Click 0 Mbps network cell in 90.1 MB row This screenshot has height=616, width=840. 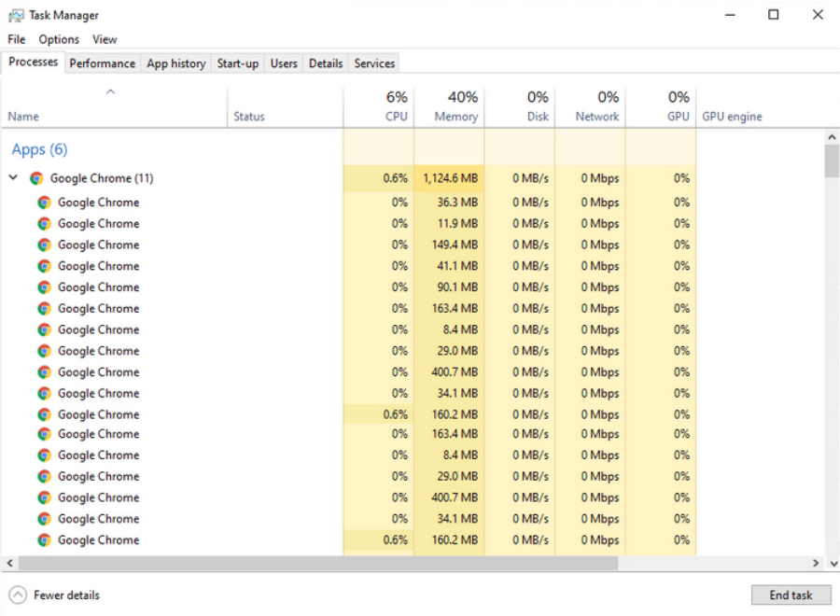click(x=591, y=287)
